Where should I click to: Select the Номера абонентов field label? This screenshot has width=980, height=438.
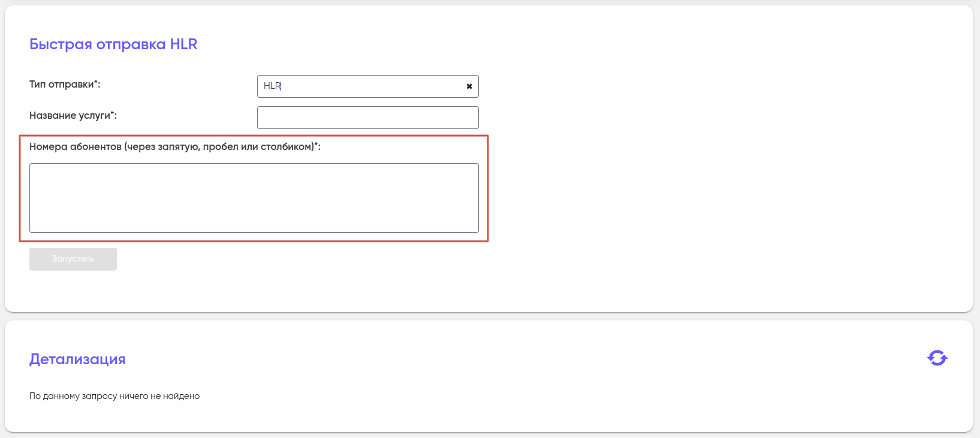click(x=174, y=147)
